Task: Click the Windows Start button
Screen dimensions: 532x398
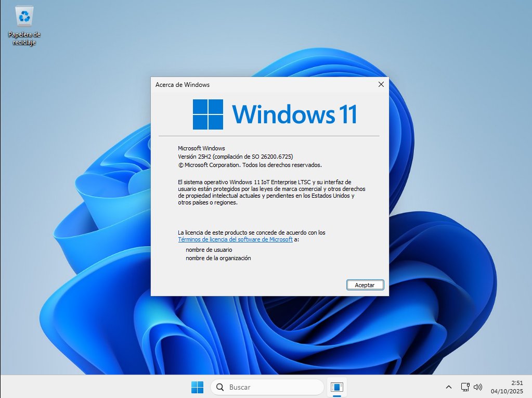Action: [x=197, y=387]
